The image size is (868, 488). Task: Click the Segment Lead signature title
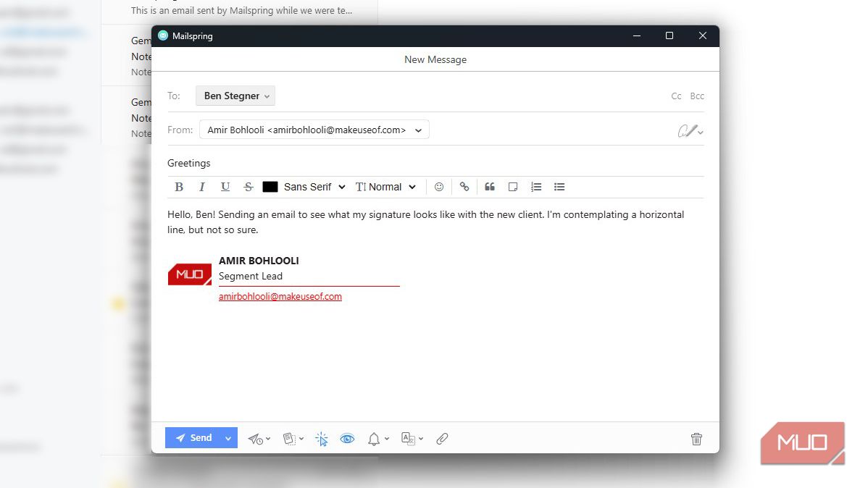click(x=250, y=276)
